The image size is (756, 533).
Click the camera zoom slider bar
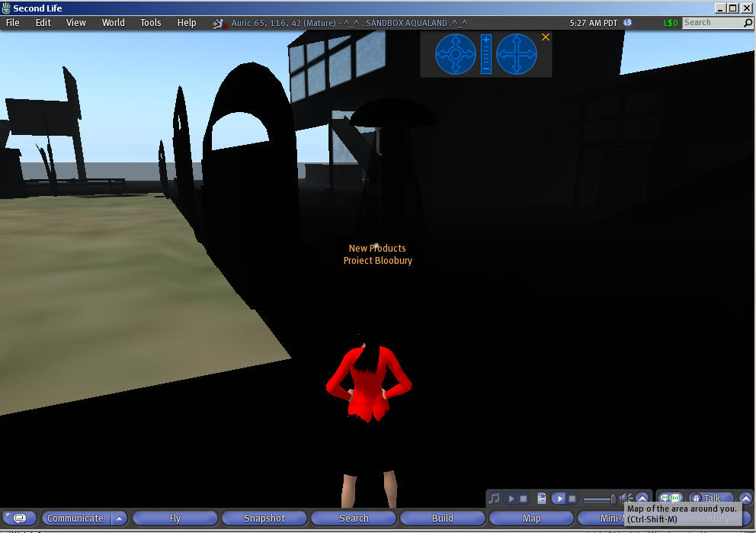[486, 54]
